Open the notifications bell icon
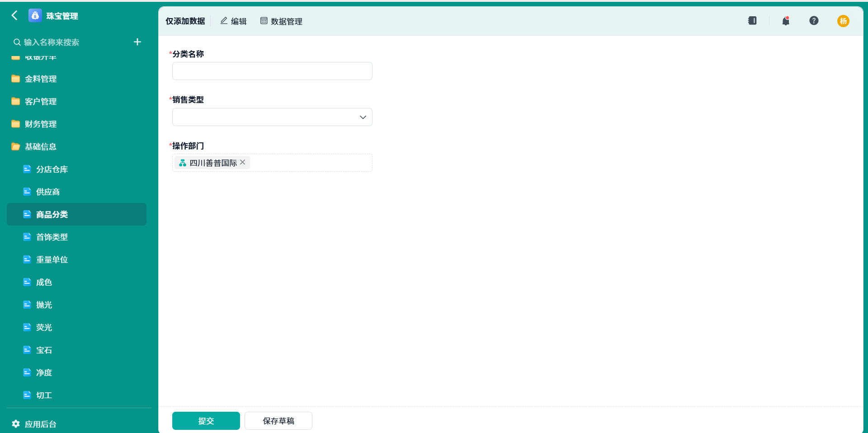This screenshot has width=868, height=433. [x=786, y=21]
